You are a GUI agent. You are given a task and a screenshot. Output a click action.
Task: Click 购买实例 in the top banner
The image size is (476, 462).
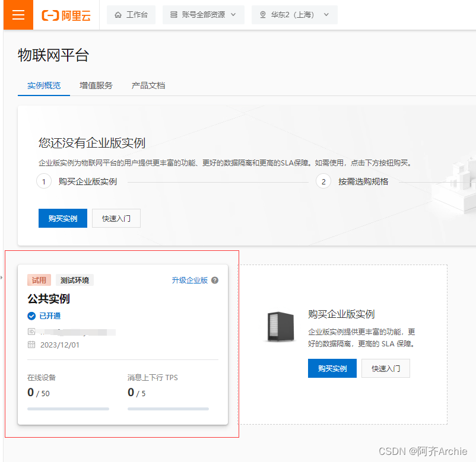[63, 218]
